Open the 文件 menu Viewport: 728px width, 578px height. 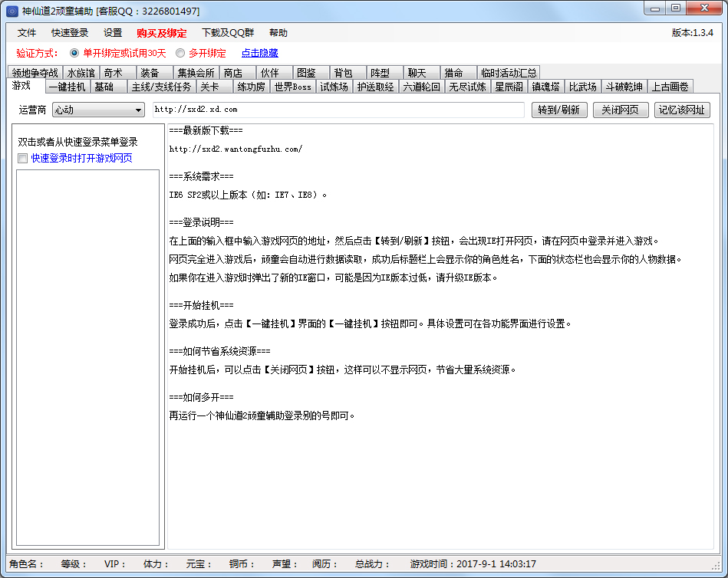coord(27,33)
